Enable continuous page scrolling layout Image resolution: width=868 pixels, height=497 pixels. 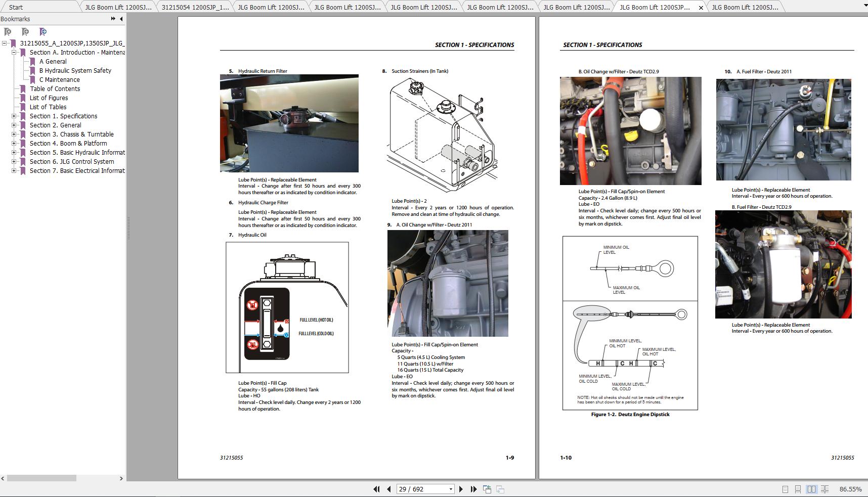tap(798, 489)
